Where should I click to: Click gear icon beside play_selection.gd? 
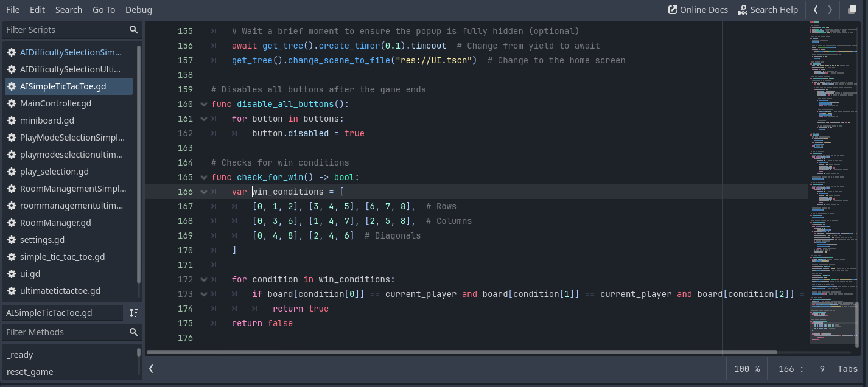[x=12, y=172]
